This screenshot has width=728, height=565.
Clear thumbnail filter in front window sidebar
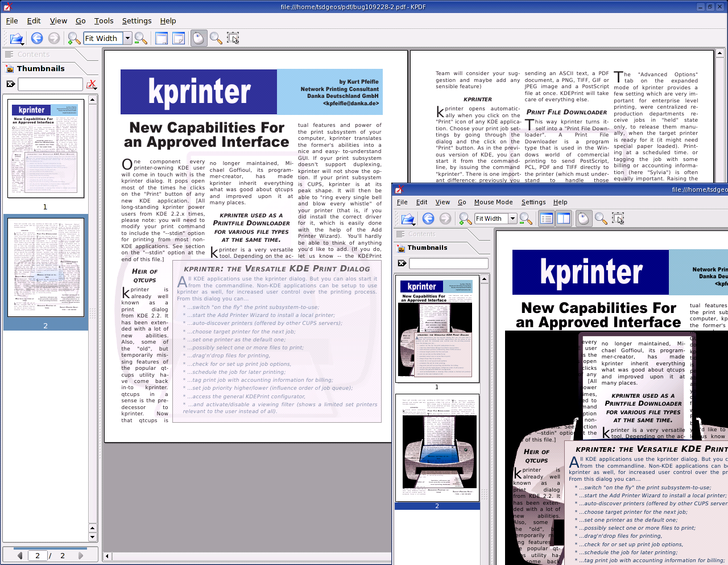tap(402, 263)
